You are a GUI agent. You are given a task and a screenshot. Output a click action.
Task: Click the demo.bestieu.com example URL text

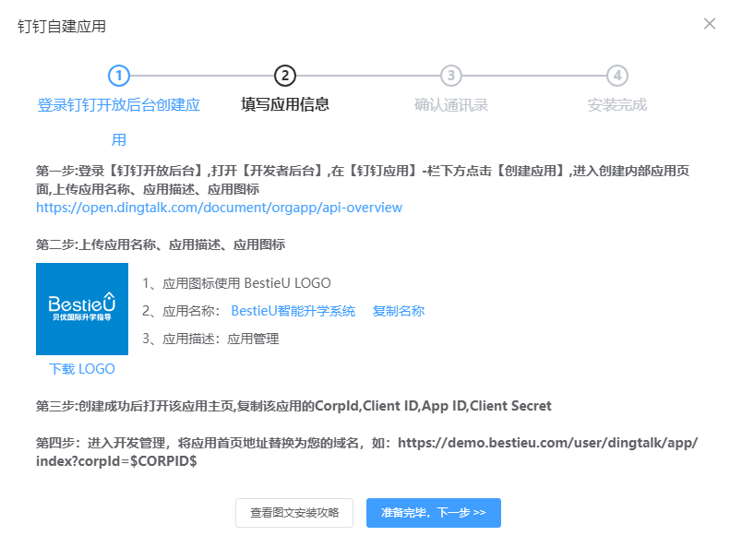pyautogui.click(x=367, y=451)
